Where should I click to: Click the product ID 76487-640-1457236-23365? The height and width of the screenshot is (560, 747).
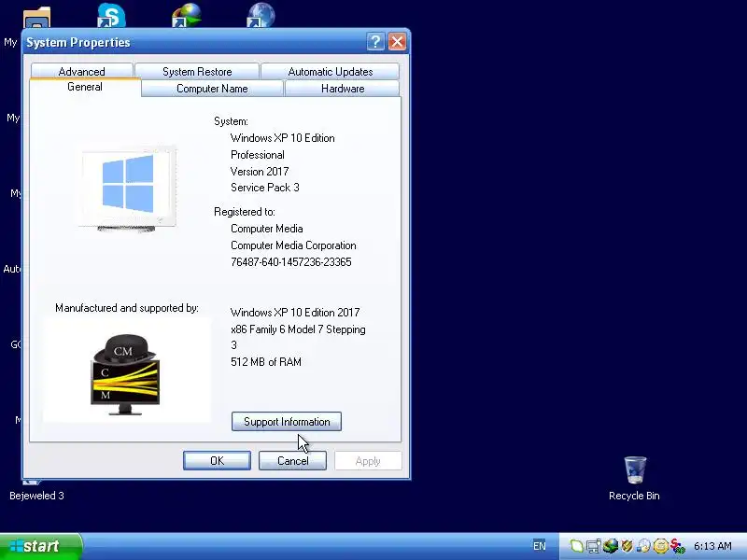point(291,262)
